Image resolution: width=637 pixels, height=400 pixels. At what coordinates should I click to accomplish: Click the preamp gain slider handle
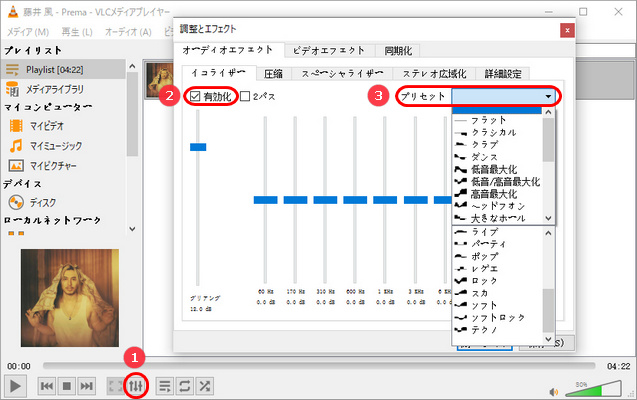click(x=198, y=147)
